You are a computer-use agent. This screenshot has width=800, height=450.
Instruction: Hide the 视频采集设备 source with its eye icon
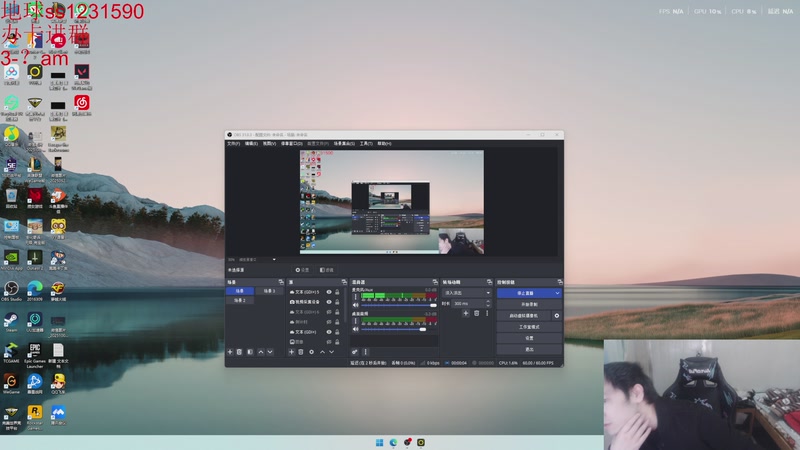(x=329, y=302)
